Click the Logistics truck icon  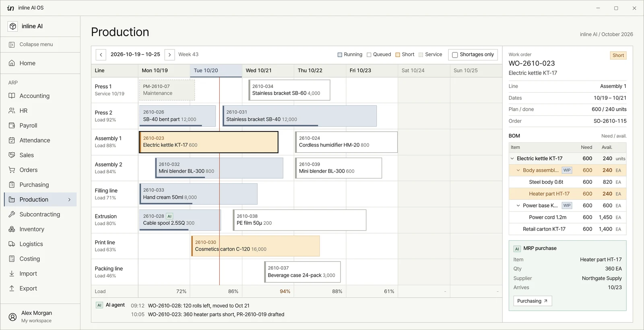[12, 244]
